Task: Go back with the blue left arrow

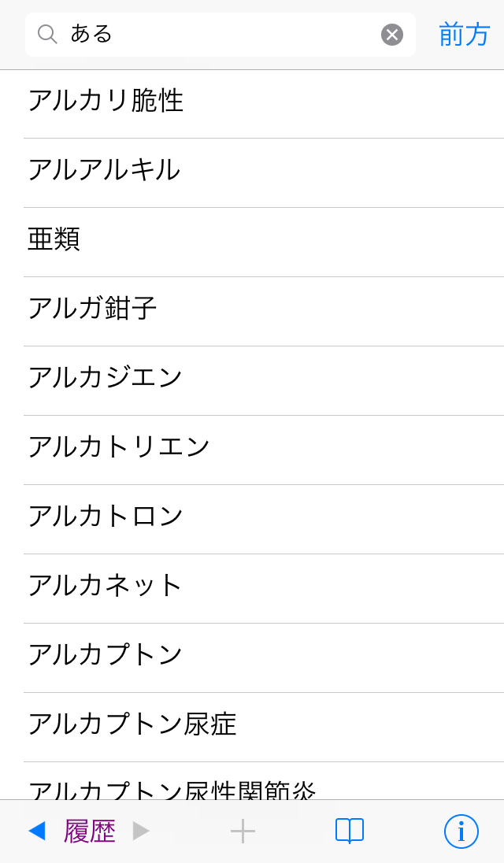Action: tap(36, 831)
